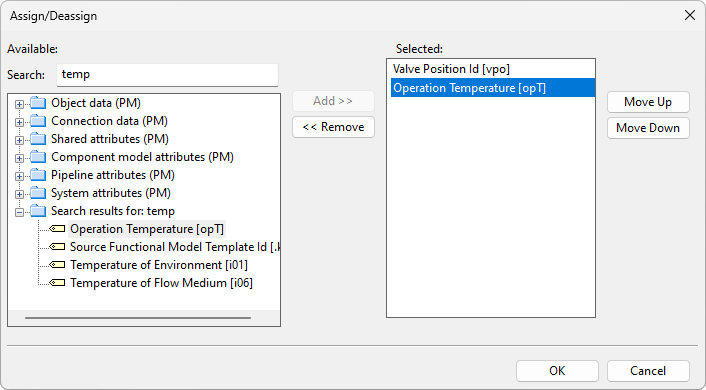This screenshot has height=390, width=706.
Task: Click the tag icon beside Temperature of Environment
Action: (x=57, y=265)
